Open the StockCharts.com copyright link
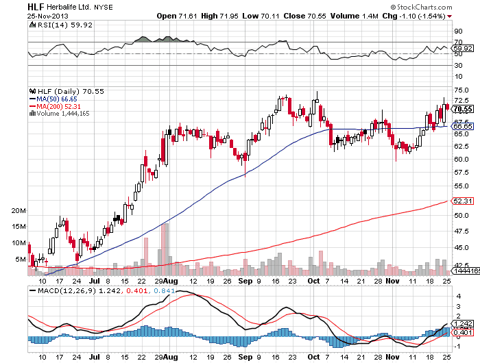The height and width of the screenshot is (363, 480). [421, 7]
